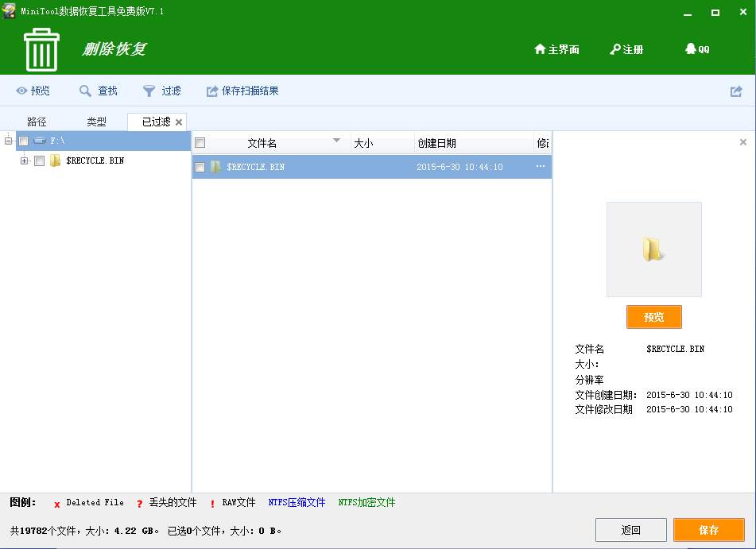Switch to 类型 tab
This screenshot has width=756, height=549.
point(96,122)
